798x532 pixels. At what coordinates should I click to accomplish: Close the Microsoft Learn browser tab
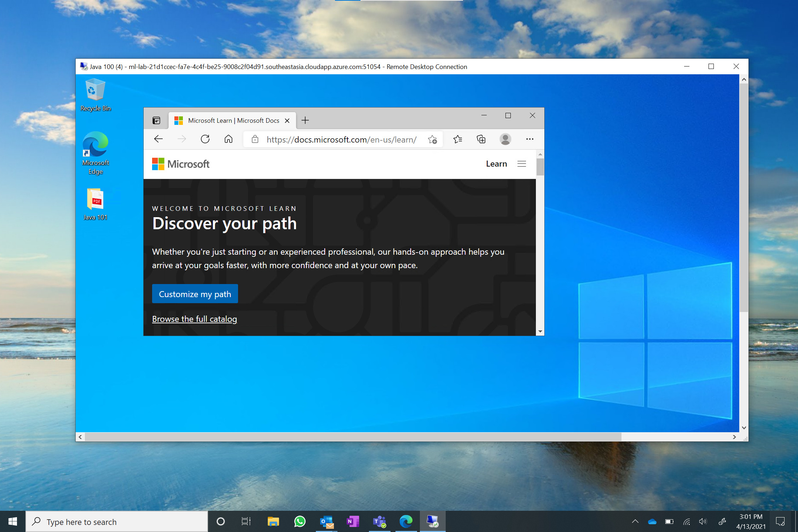287,121
